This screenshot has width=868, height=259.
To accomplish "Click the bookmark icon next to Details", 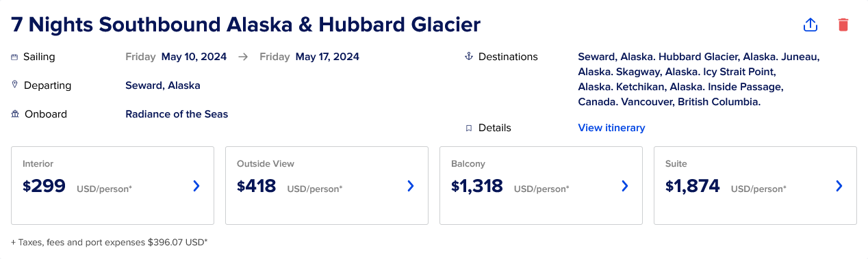I will [x=469, y=128].
